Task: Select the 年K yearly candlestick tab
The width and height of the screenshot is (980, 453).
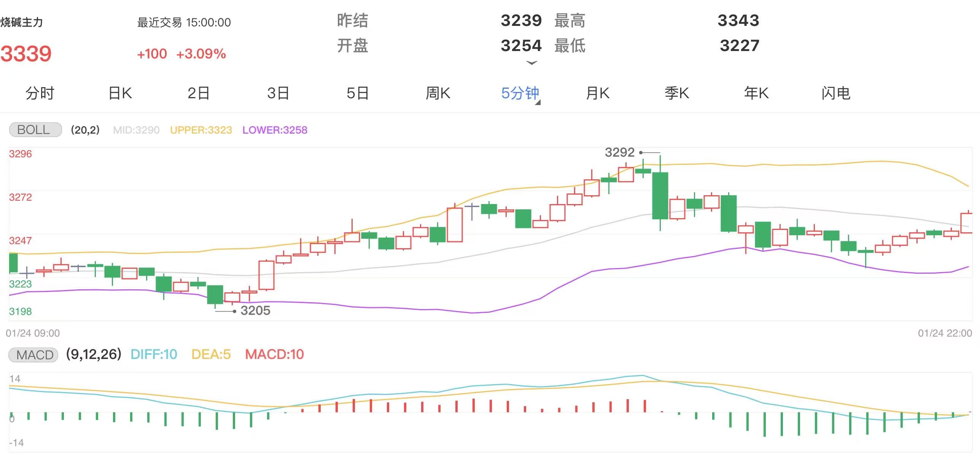Action: [x=756, y=93]
